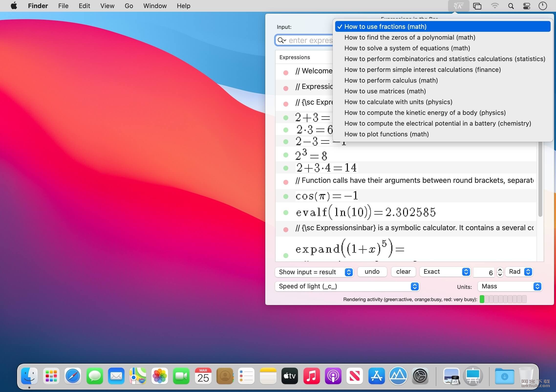Open Apple TV from the Dock
Viewport: 556px width, 392px height.
coord(290,376)
